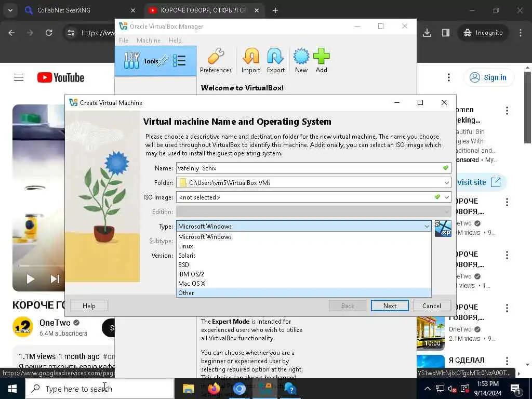Play the YouTube video
Screen dimensions: 532x399
pos(31,279)
